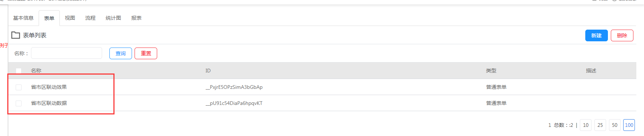Click the blue 新建 button

click(597, 35)
